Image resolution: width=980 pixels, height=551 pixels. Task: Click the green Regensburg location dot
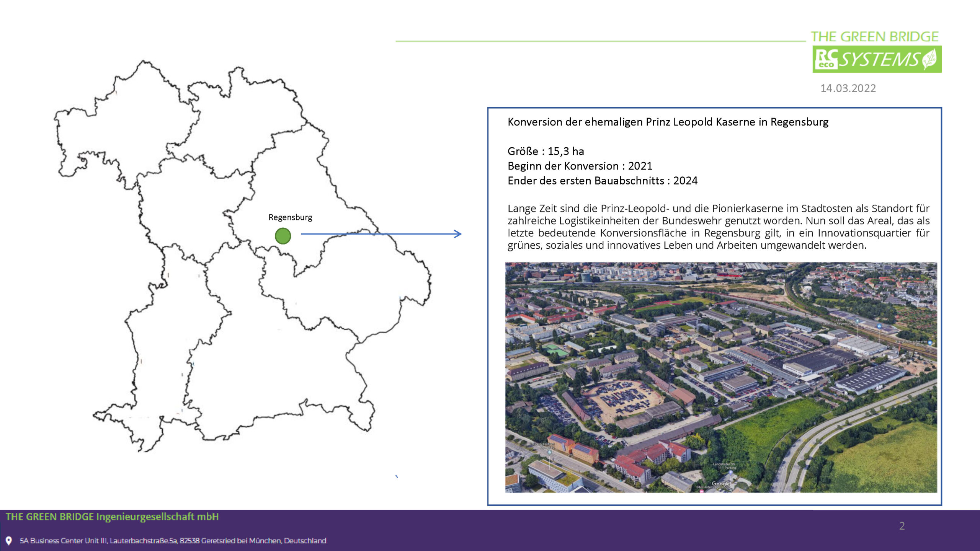[283, 236]
